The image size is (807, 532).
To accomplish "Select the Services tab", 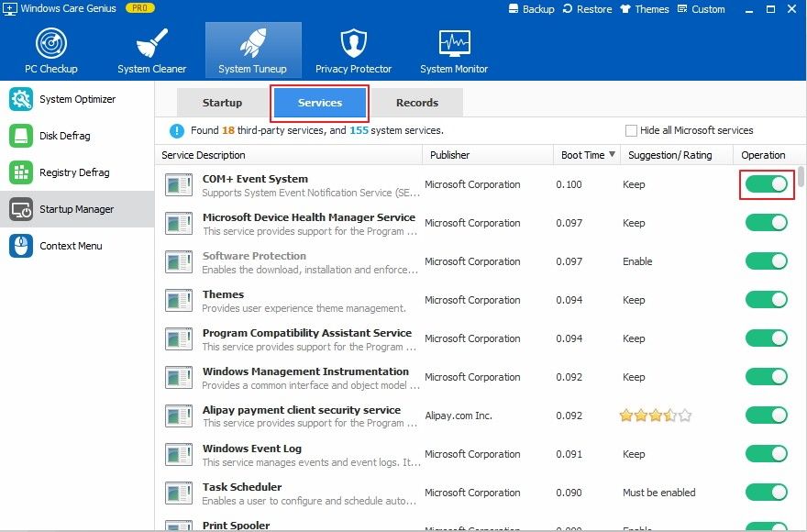I will point(320,103).
